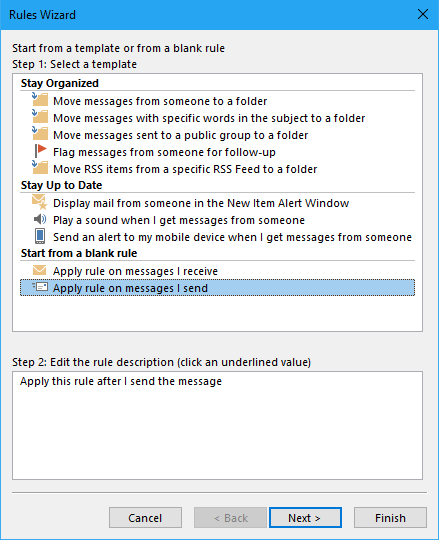
Task: Click folder icon beside 'Move messages from someone'
Action: tap(40, 100)
